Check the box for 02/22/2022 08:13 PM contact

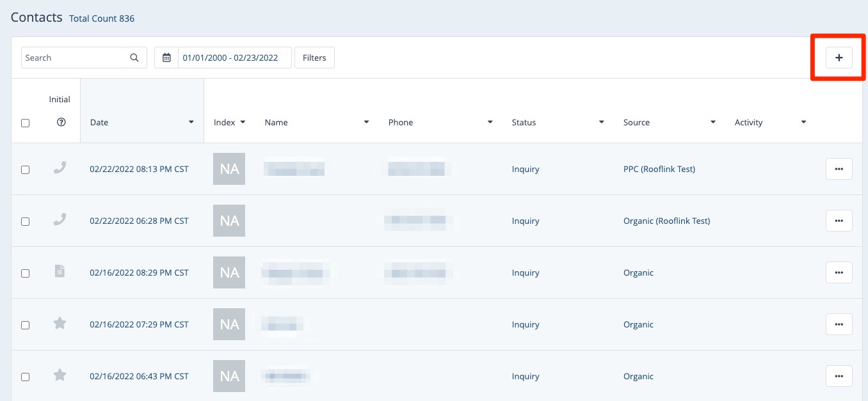[26, 169]
